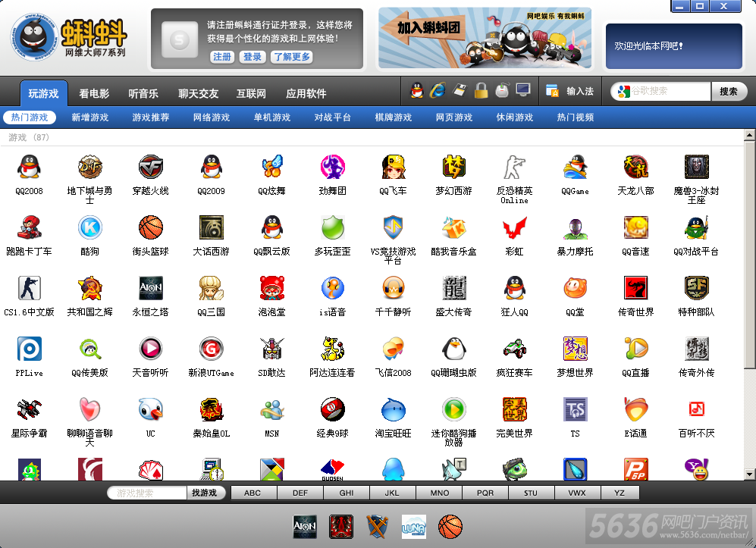The height and width of the screenshot is (548, 756).
Task: Click the monitor display toolbar icon
Action: point(523,90)
